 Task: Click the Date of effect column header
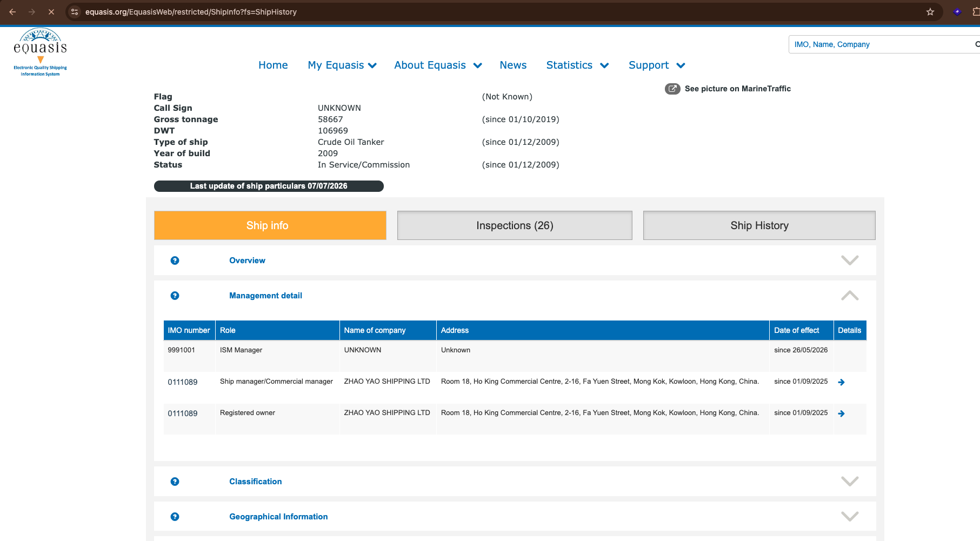tap(801, 330)
